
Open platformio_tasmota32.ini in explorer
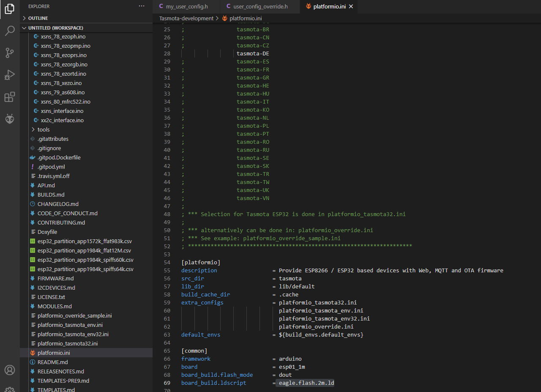coord(68,343)
